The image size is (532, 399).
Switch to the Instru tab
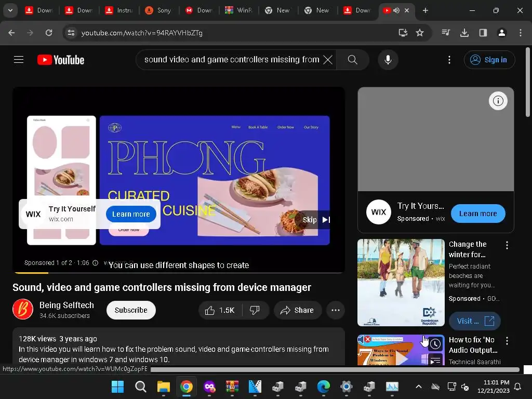point(119,10)
